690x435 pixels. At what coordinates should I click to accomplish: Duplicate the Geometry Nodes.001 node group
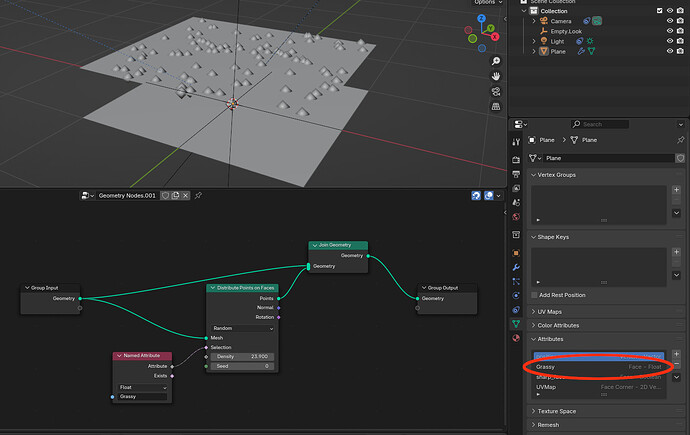[x=176, y=195]
